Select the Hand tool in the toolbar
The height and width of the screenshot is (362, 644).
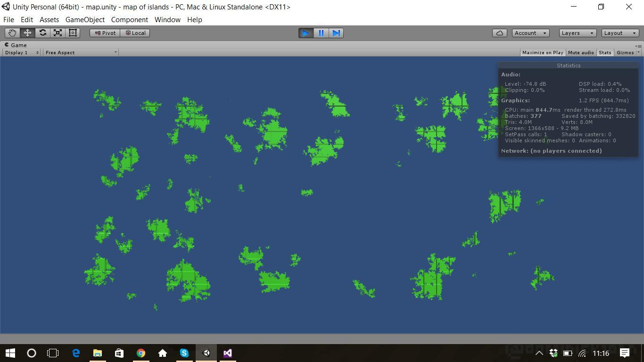click(12, 33)
